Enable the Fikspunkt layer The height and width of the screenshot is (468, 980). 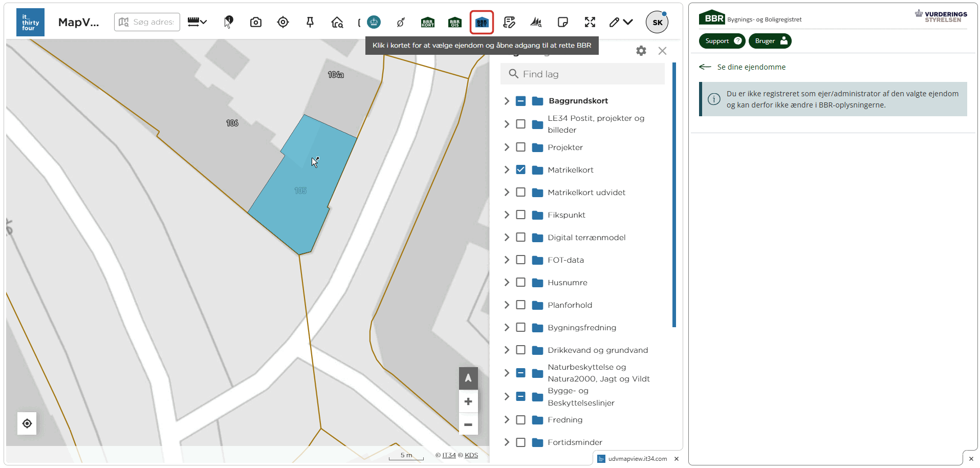[520, 215]
